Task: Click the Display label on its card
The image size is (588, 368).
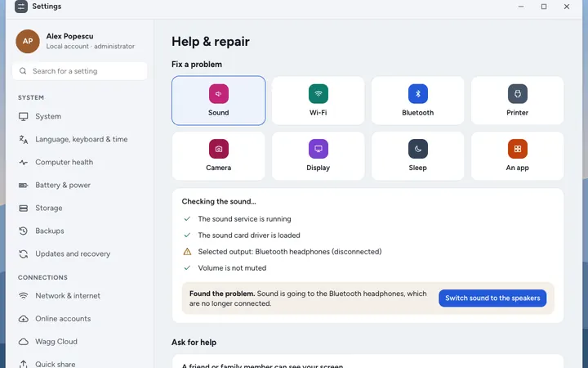Action: coord(318,168)
